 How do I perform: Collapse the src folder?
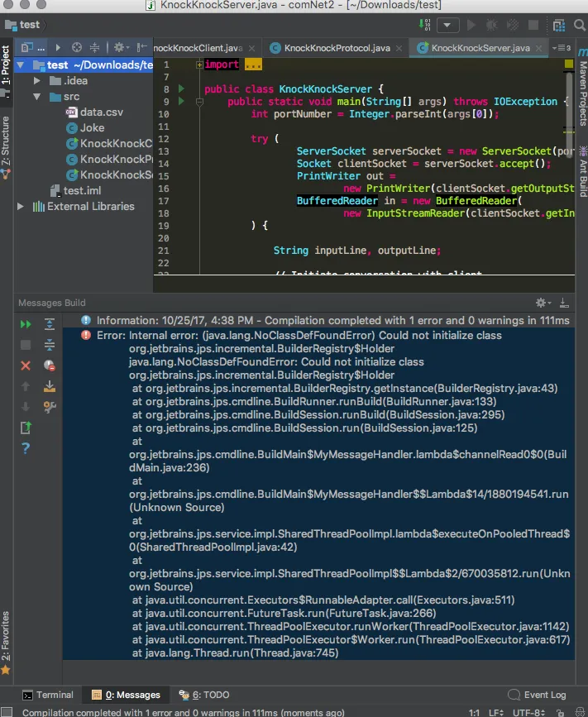click(37, 97)
